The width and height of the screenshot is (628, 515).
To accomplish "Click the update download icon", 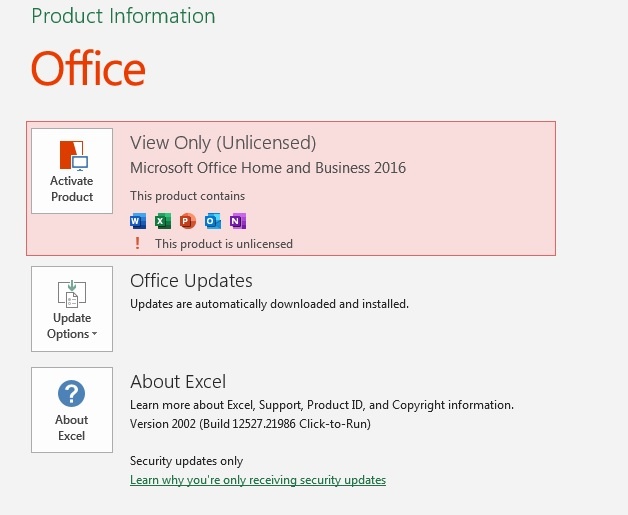I will point(72,294).
